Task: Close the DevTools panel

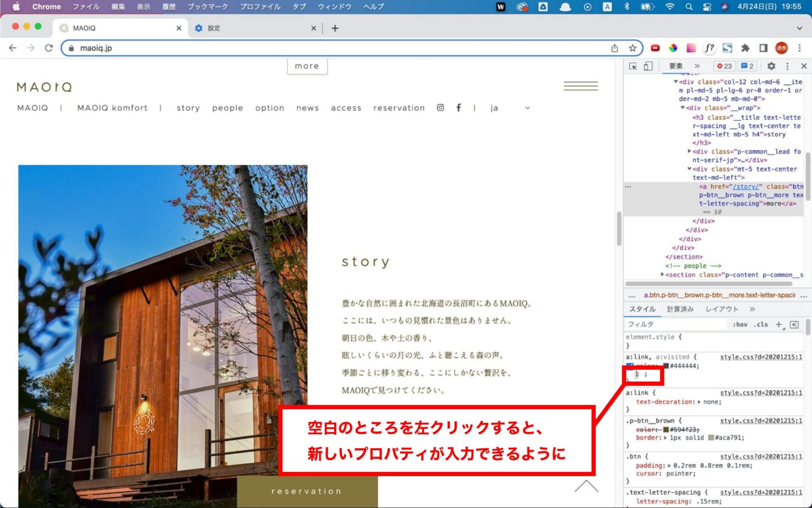Action: 804,66
